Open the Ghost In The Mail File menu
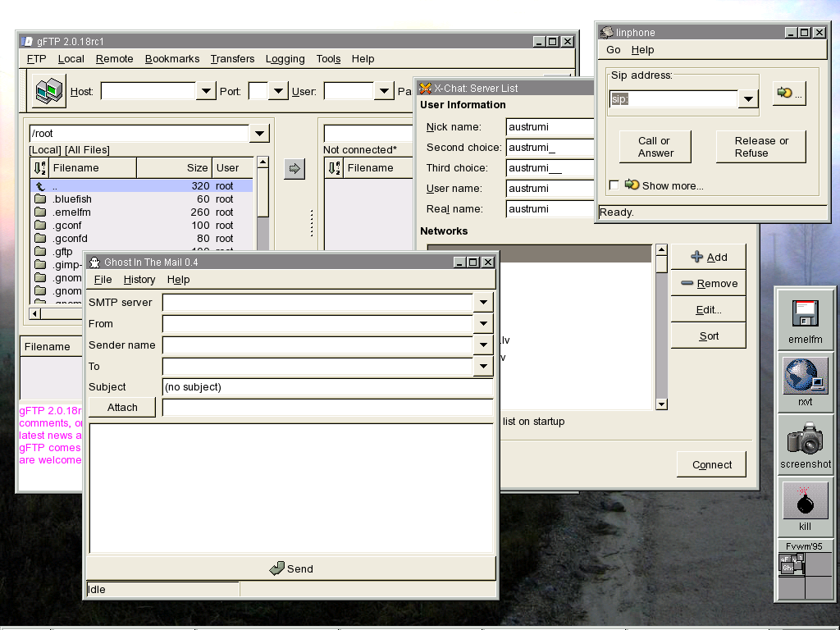This screenshot has height=630, width=840. pos(103,280)
